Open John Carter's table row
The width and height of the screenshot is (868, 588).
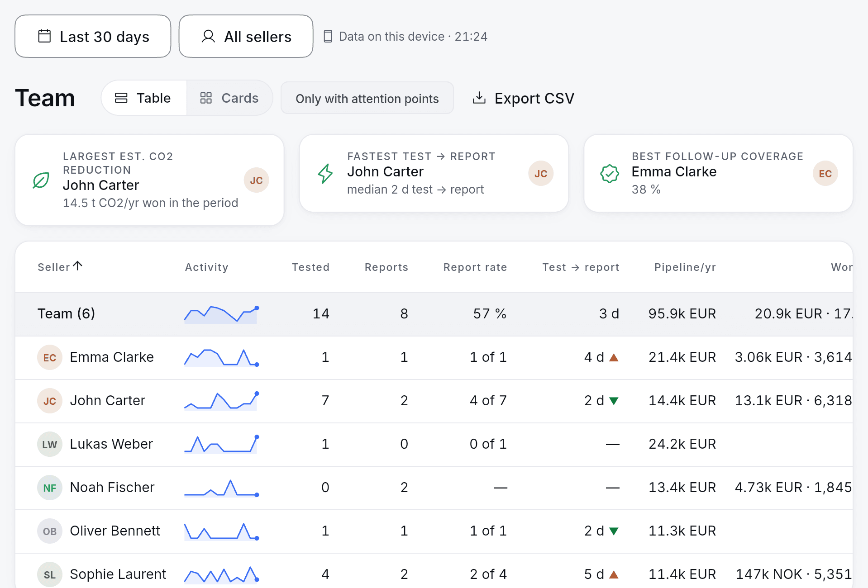tap(434, 401)
